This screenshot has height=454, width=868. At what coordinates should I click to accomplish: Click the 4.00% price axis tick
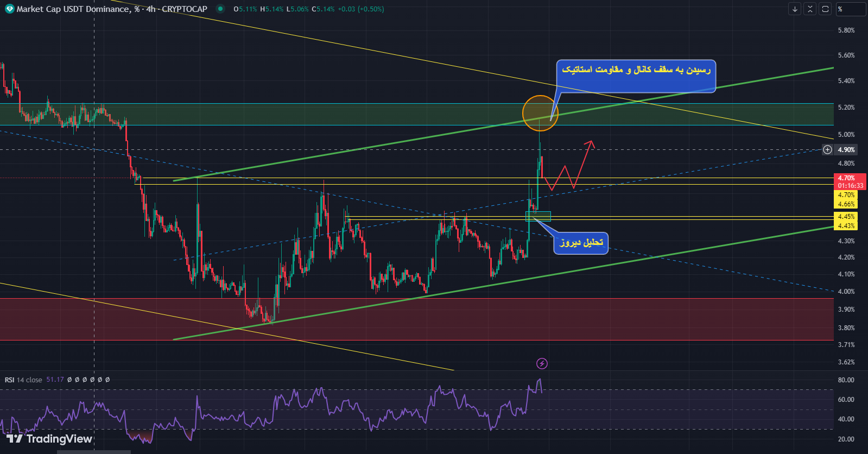pos(846,292)
